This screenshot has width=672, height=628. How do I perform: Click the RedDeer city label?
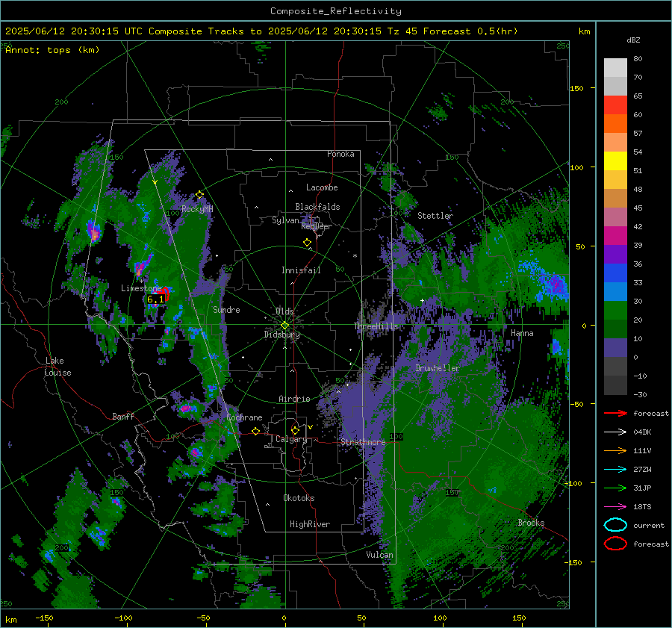(317, 226)
